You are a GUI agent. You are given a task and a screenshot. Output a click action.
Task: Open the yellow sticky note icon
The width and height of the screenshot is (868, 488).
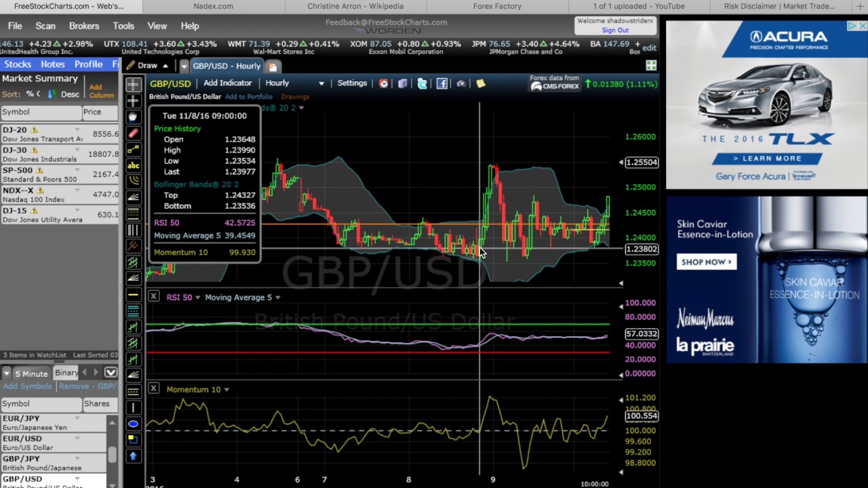click(481, 83)
